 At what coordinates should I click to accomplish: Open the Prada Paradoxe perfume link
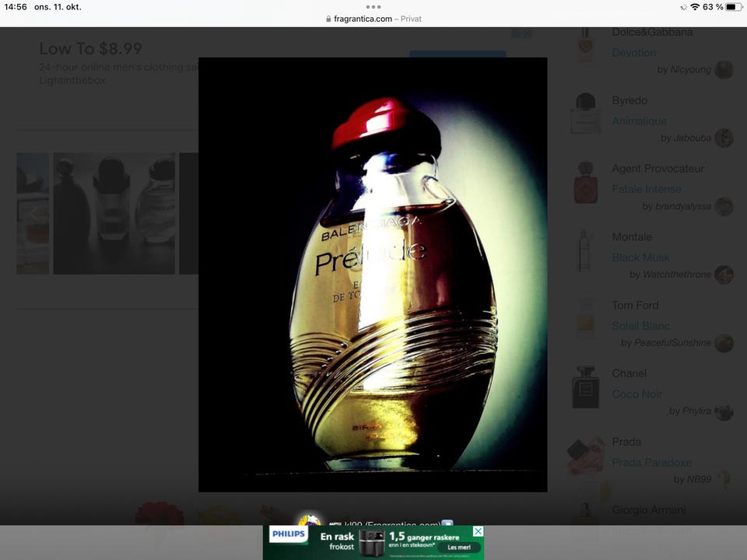pyautogui.click(x=651, y=462)
